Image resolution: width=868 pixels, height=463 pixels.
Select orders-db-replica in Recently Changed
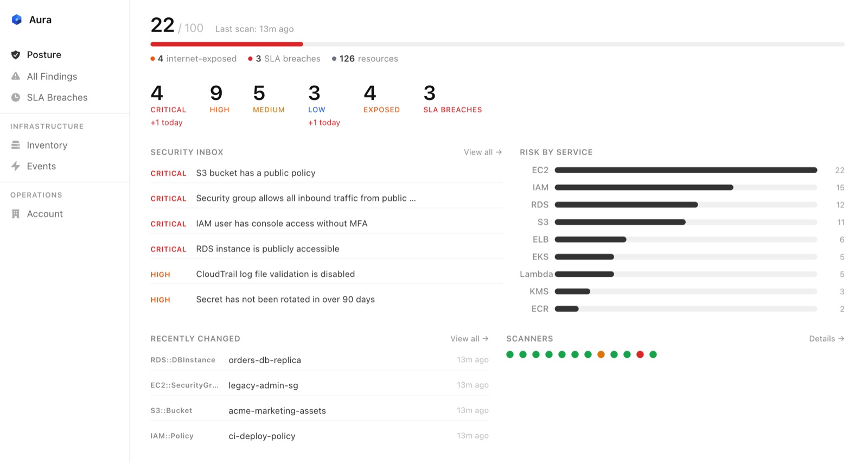click(x=320, y=360)
